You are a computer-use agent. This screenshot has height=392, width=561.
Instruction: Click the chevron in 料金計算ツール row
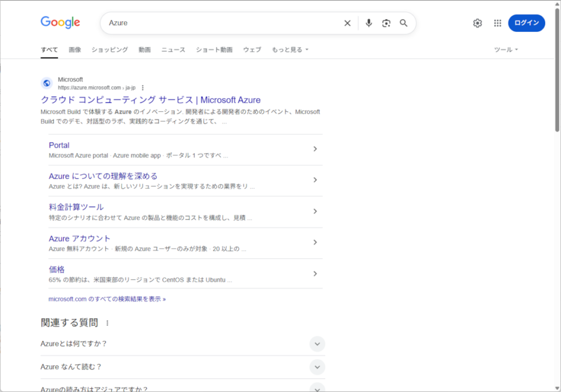pos(315,211)
